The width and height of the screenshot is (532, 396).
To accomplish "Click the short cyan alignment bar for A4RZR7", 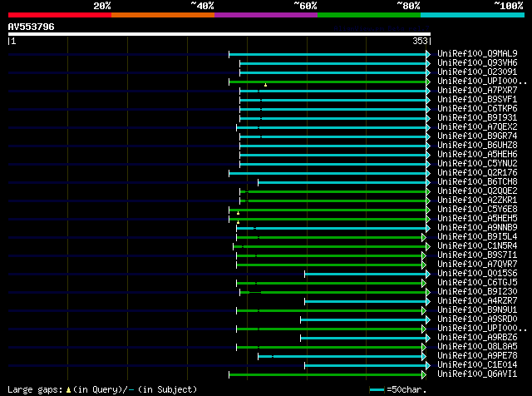I will coord(366,302).
